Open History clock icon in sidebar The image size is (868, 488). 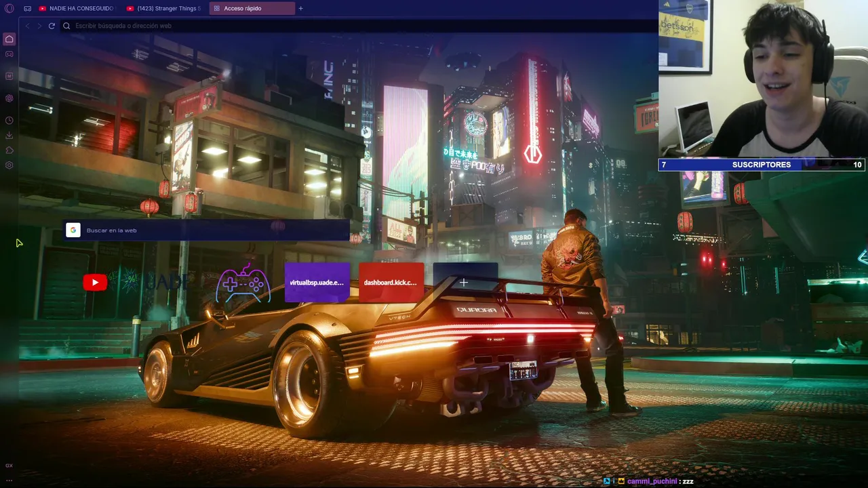[9, 121]
